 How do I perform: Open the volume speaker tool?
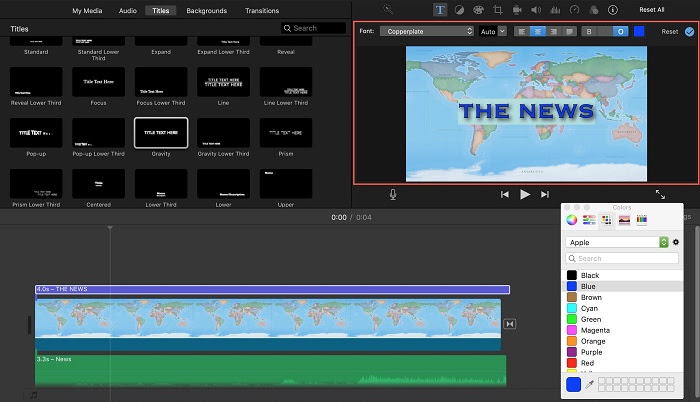[536, 10]
